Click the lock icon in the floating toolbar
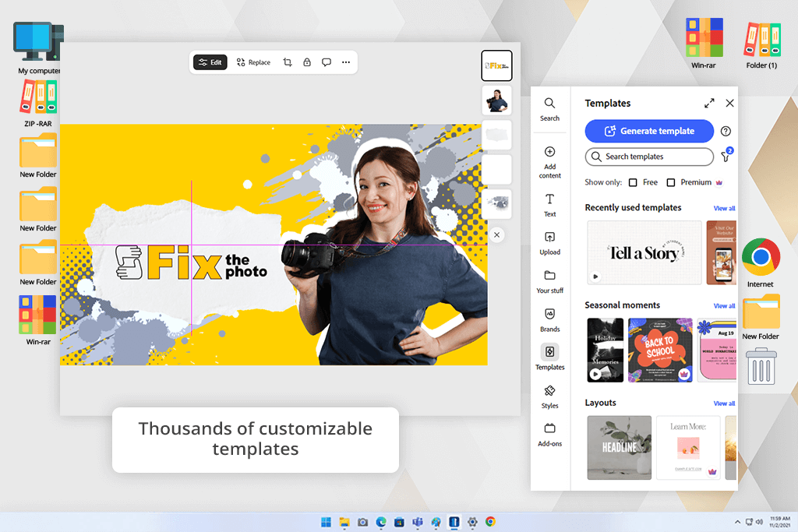 pos(307,62)
